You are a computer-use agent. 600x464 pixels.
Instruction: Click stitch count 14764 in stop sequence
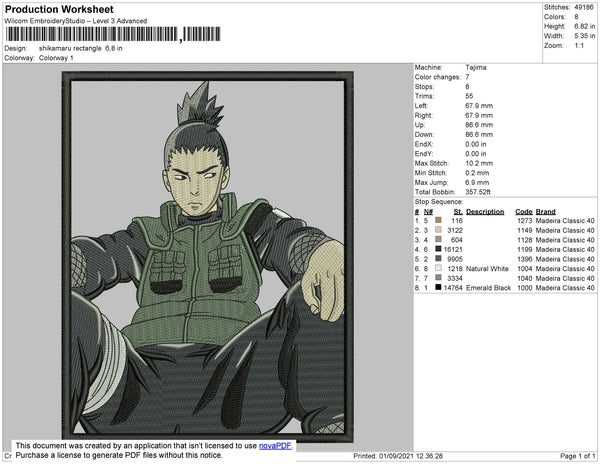[x=453, y=287]
